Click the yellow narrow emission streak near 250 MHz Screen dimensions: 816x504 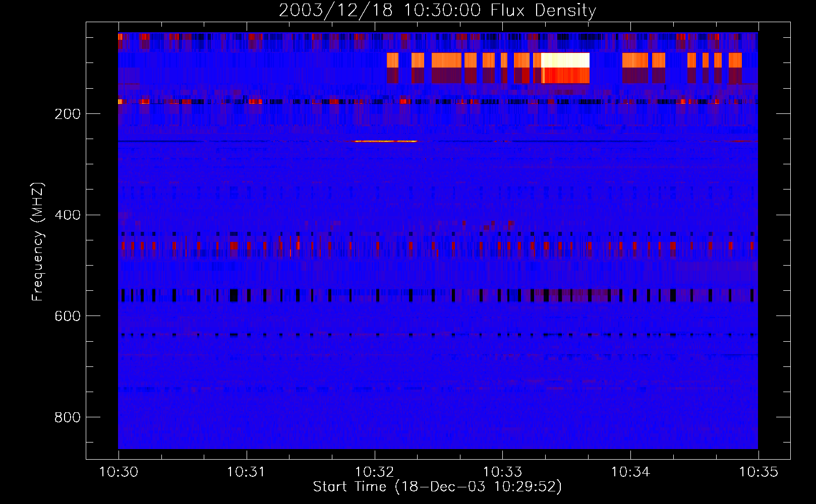(386, 142)
